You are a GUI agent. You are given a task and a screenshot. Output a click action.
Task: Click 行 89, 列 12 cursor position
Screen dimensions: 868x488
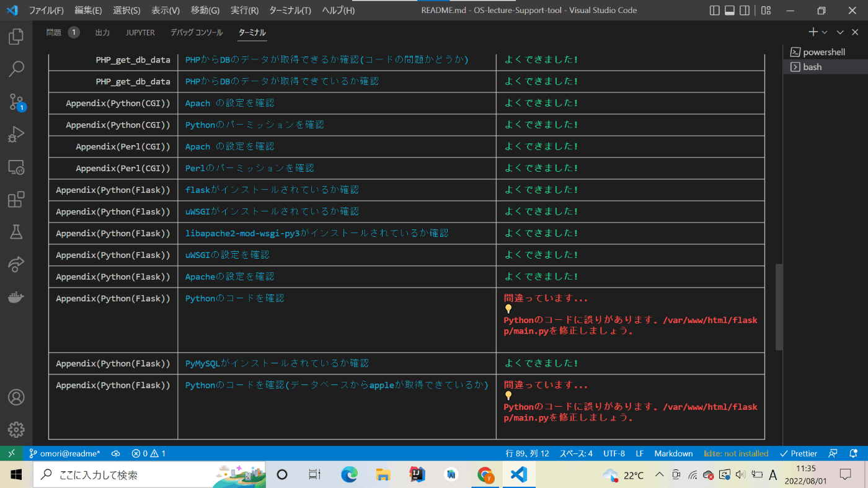[x=527, y=453]
